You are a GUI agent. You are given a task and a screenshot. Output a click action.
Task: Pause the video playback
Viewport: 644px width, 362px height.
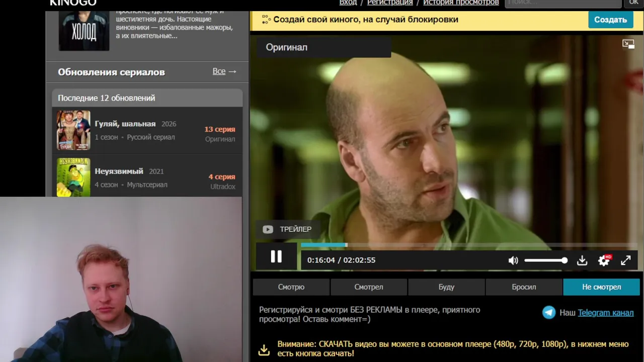[276, 256]
